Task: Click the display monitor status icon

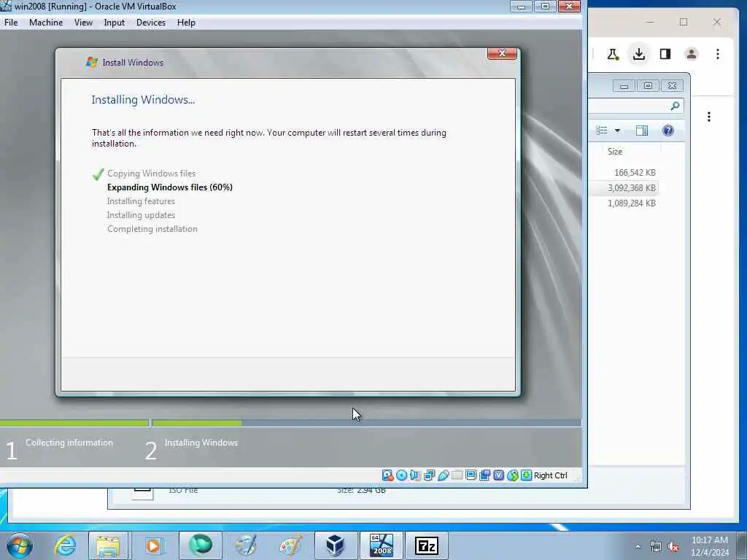Action: (471, 475)
